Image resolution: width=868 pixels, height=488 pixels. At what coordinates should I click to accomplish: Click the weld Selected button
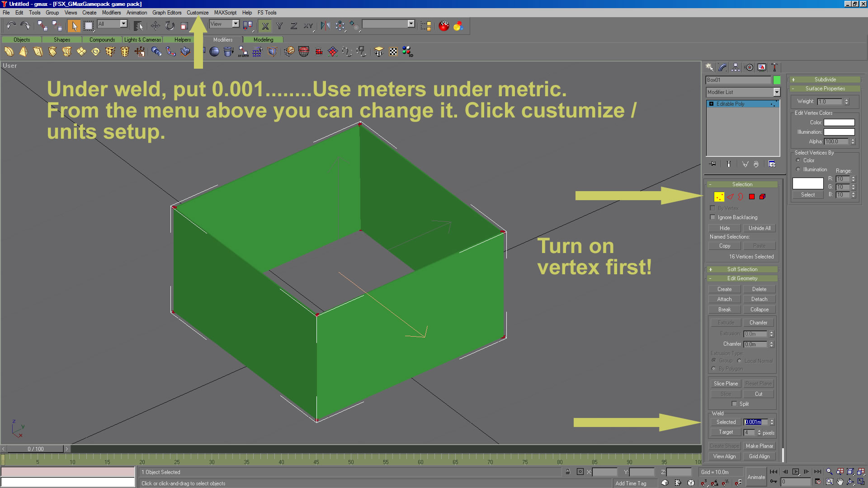pos(726,422)
